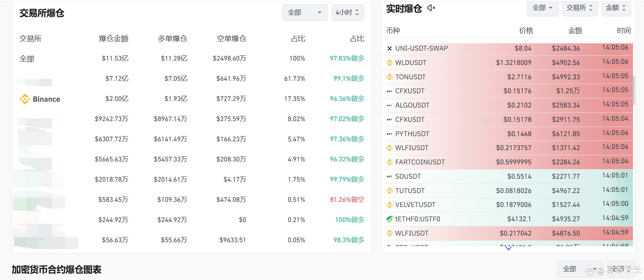Click the UNI-USDT-SWAP exchange icon
The height and width of the screenshot is (280, 644).
tap(390, 48)
